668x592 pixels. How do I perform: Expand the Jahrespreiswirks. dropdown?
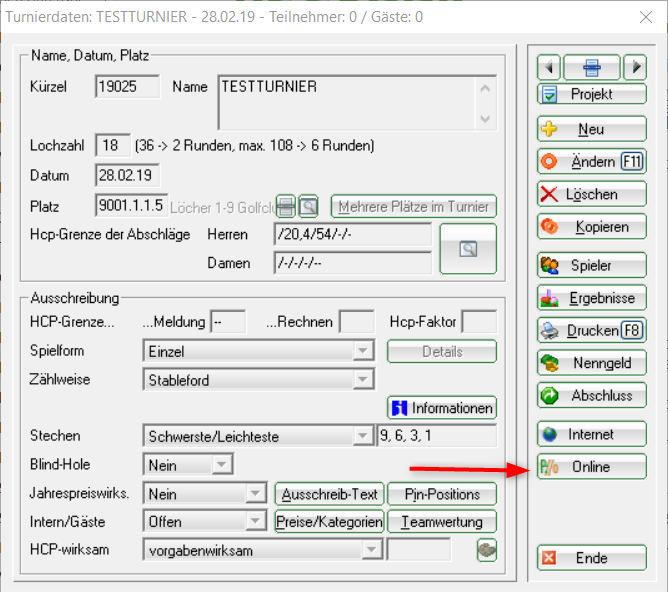[255, 494]
